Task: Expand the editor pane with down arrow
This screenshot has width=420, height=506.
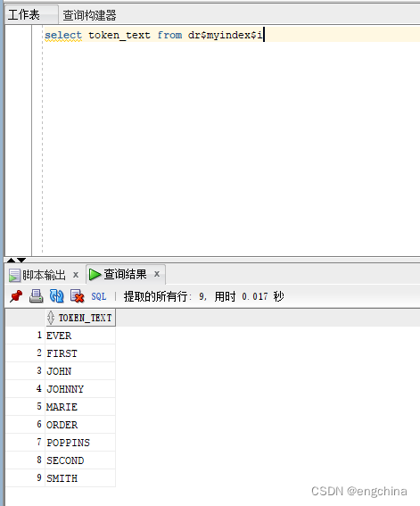Action: coord(21,260)
